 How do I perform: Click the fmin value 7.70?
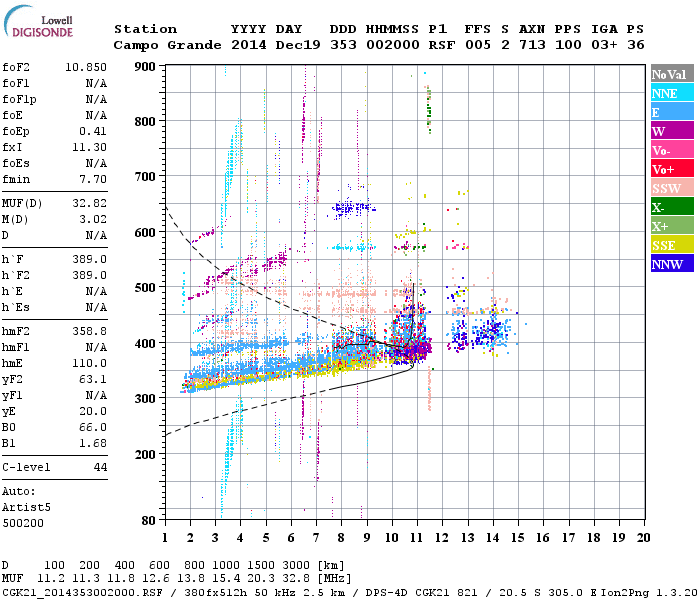pos(93,179)
